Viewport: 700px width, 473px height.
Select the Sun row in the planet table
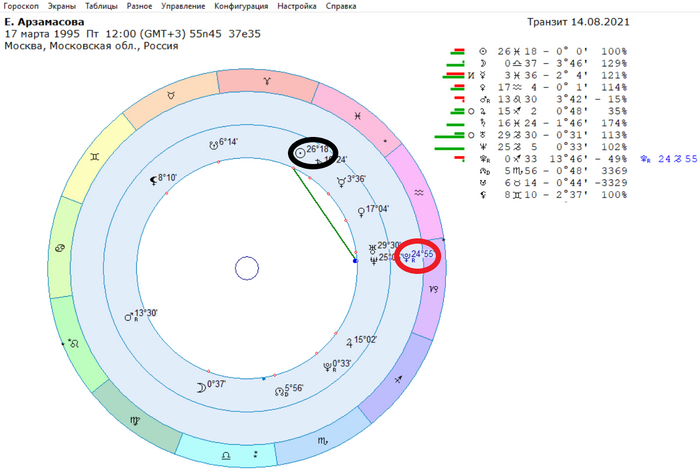(x=553, y=51)
